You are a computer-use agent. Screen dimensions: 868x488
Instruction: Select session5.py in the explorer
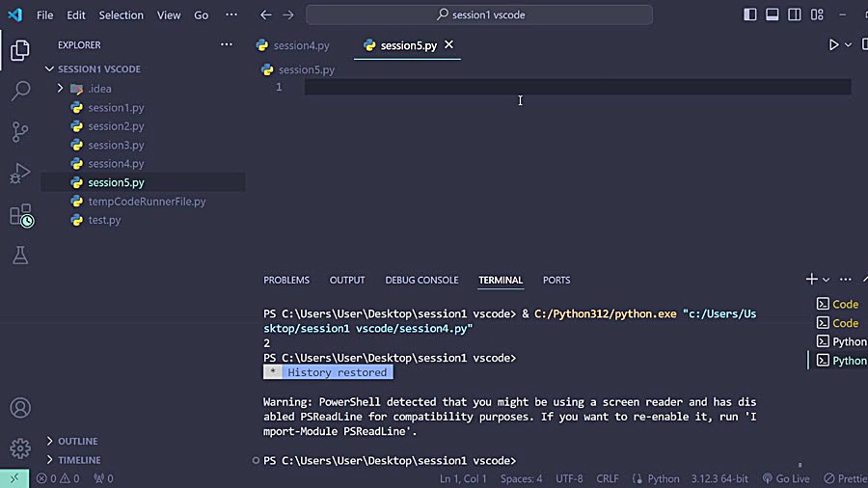(x=143, y=182)
